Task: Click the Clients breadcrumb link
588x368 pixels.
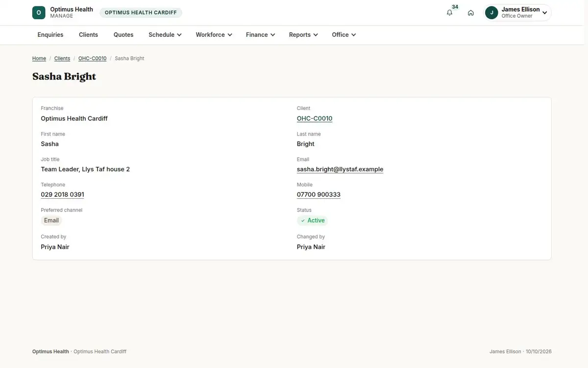Action: click(x=62, y=58)
